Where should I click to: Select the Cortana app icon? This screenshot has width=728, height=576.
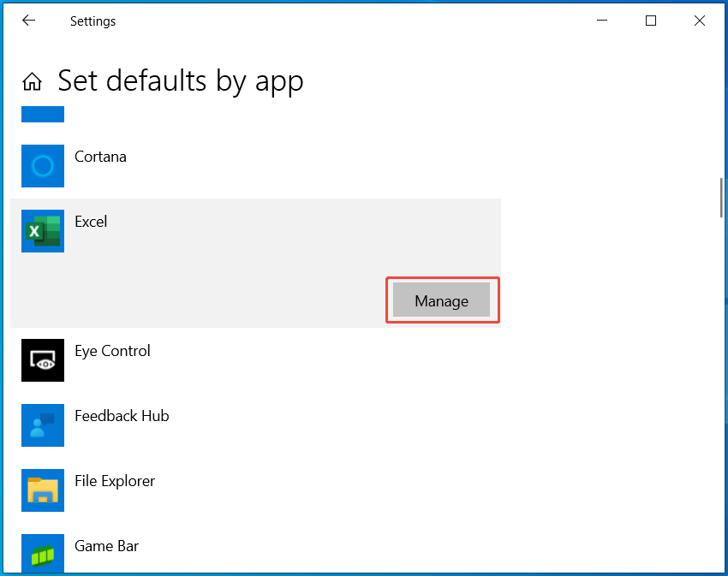pyautogui.click(x=43, y=166)
